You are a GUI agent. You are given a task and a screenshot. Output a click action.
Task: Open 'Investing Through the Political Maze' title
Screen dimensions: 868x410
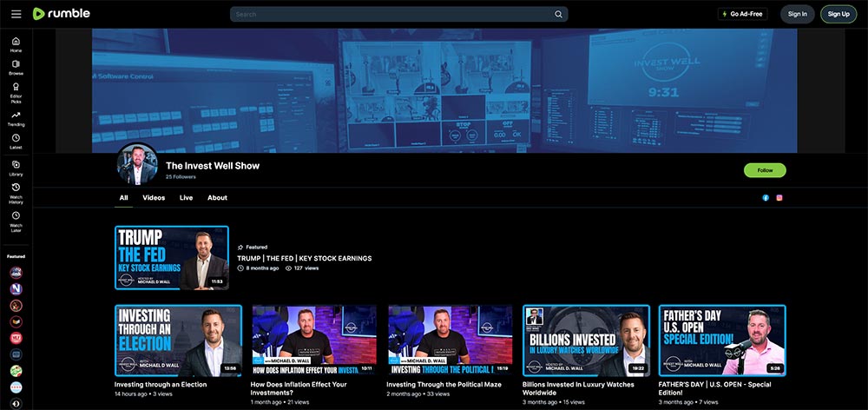point(444,385)
